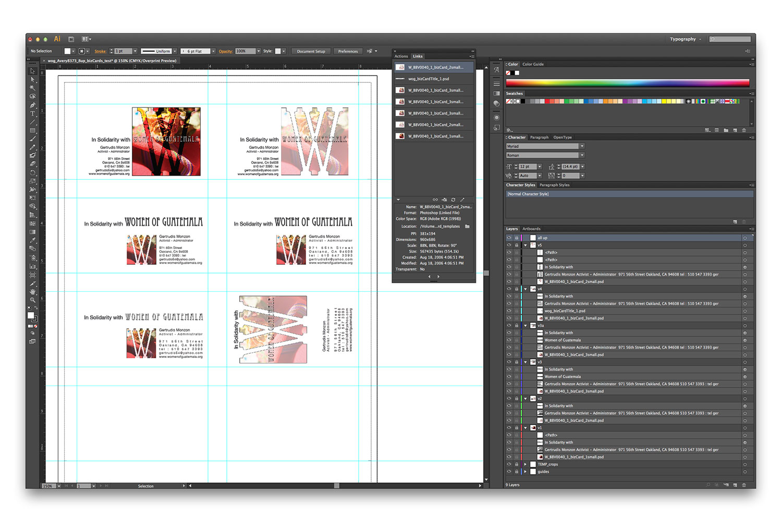Click the red swatch in Swatches panel

click(547, 101)
